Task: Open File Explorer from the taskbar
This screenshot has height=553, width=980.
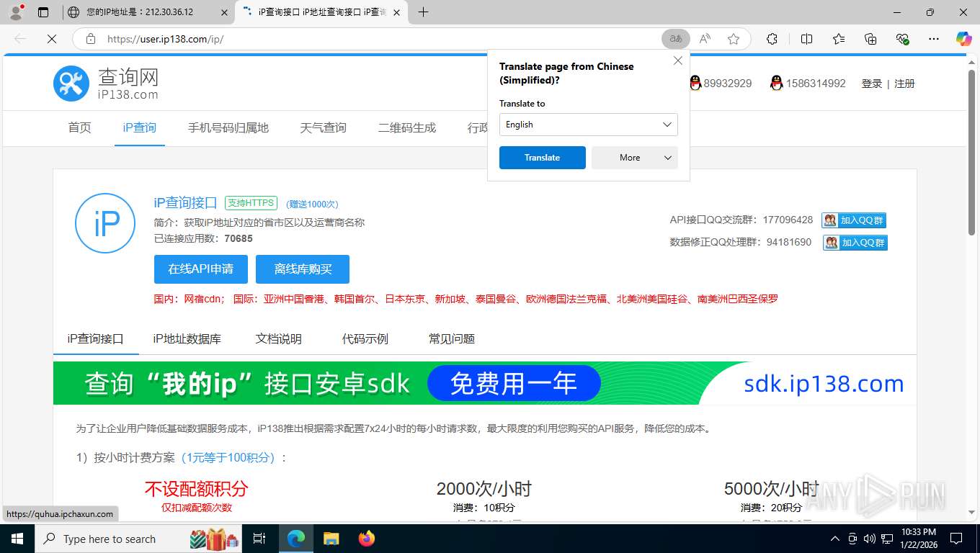Action: tap(331, 539)
